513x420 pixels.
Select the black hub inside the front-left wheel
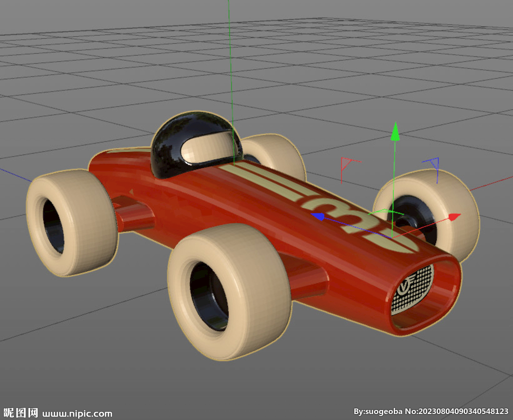[x=209, y=296]
